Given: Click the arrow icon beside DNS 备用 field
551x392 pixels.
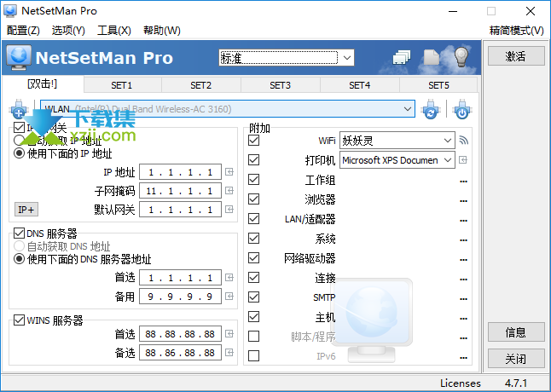Looking at the screenshot, I should click(x=229, y=297).
